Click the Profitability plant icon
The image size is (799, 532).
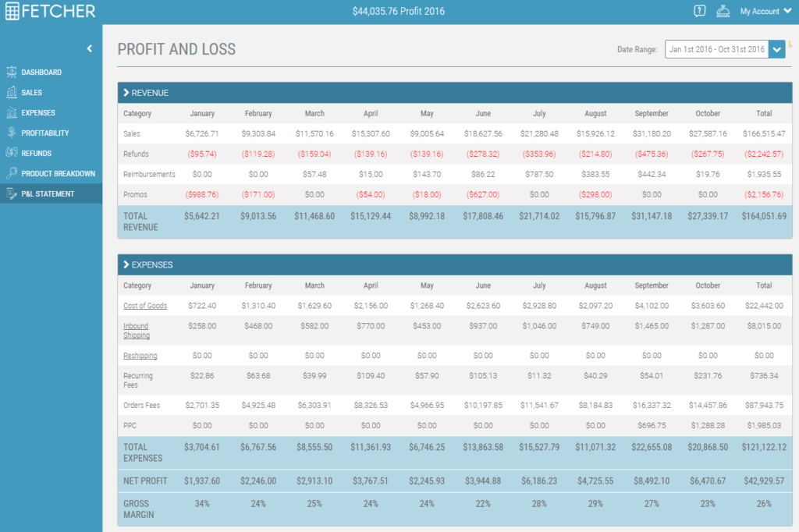11,133
